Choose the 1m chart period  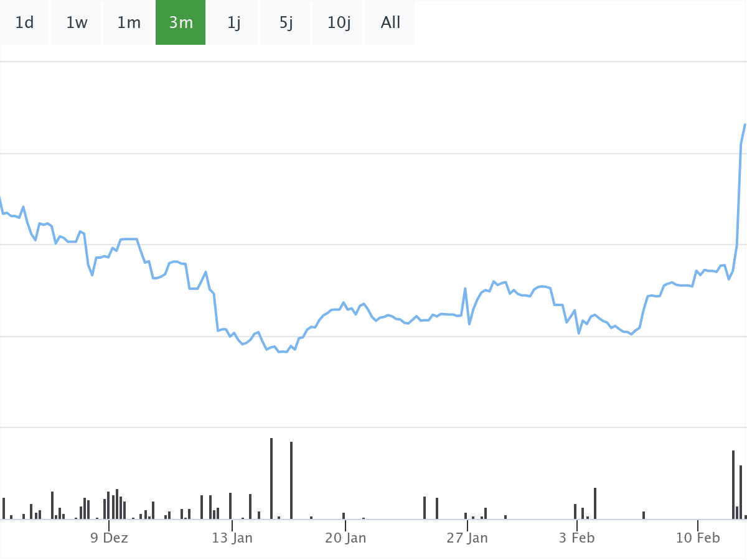point(129,23)
